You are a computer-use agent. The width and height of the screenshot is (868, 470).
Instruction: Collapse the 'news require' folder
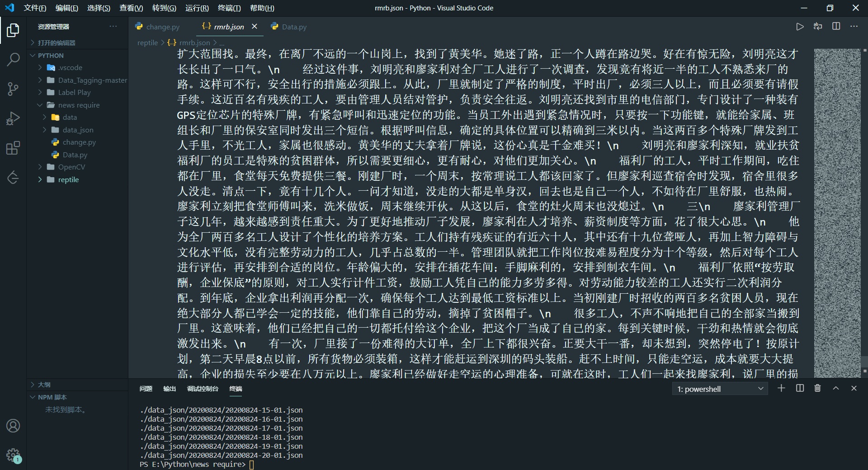click(x=80, y=105)
